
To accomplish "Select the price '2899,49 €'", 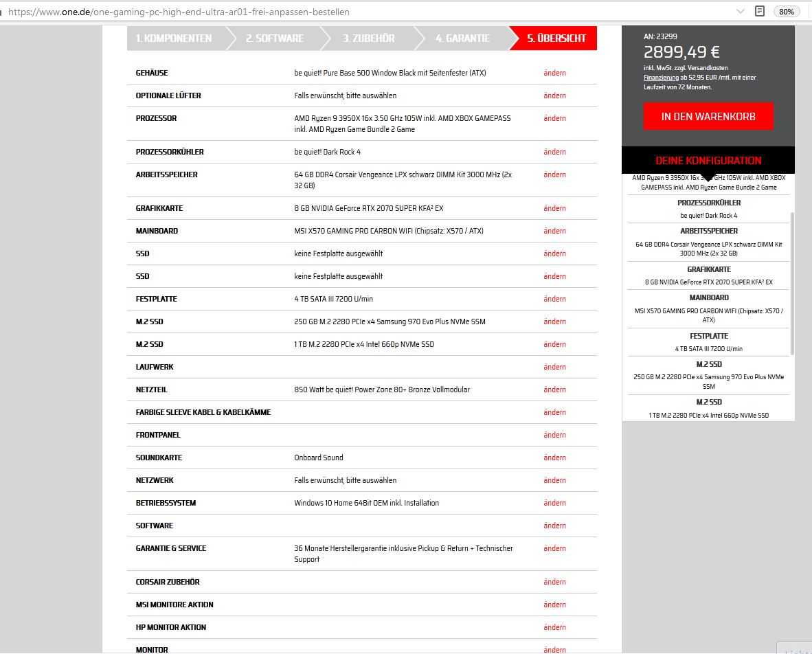I will [x=681, y=52].
